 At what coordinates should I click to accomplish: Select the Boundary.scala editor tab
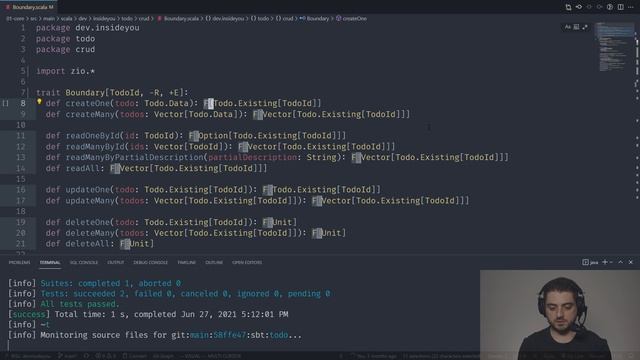tap(29, 7)
